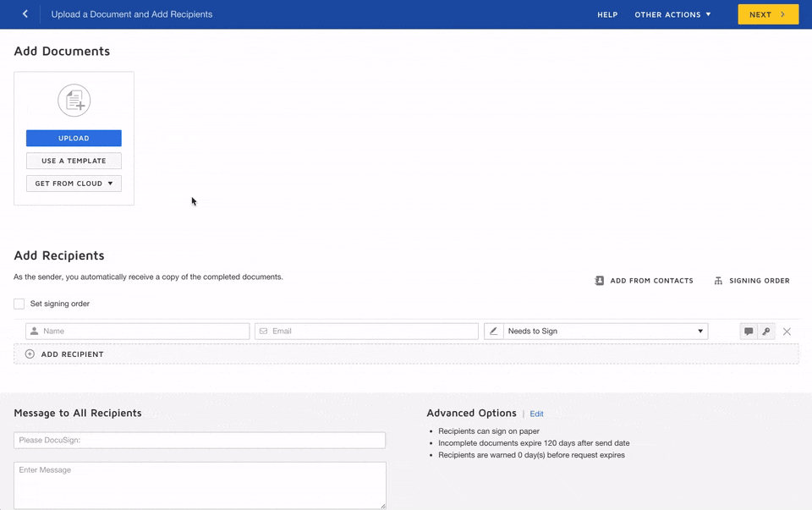Expand the Needs to Sign dropdown

(606, 332)
